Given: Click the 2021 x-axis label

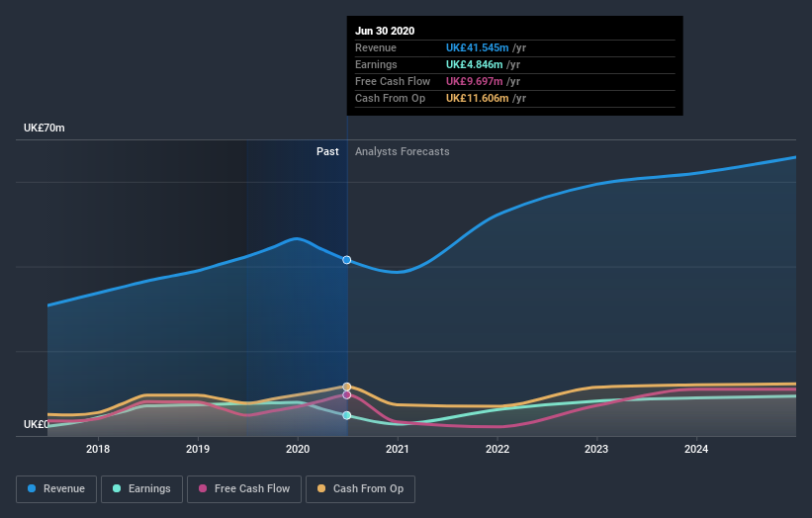Looking at the screenshot, I should (x=398, y=449).
